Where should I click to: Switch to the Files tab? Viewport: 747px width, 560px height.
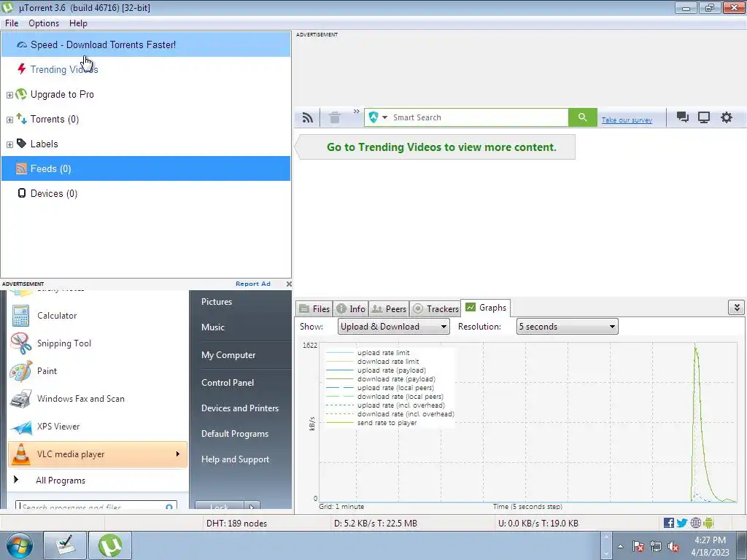pyautogui.click(x=314, y=308)
